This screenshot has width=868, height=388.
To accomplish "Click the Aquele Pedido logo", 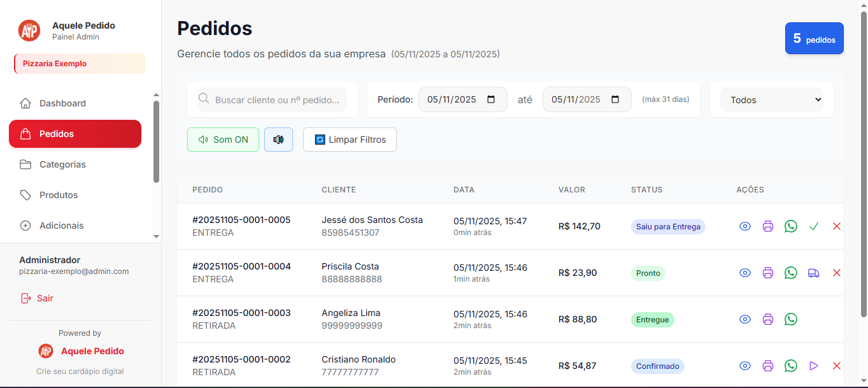I will (x=29, y=30).
